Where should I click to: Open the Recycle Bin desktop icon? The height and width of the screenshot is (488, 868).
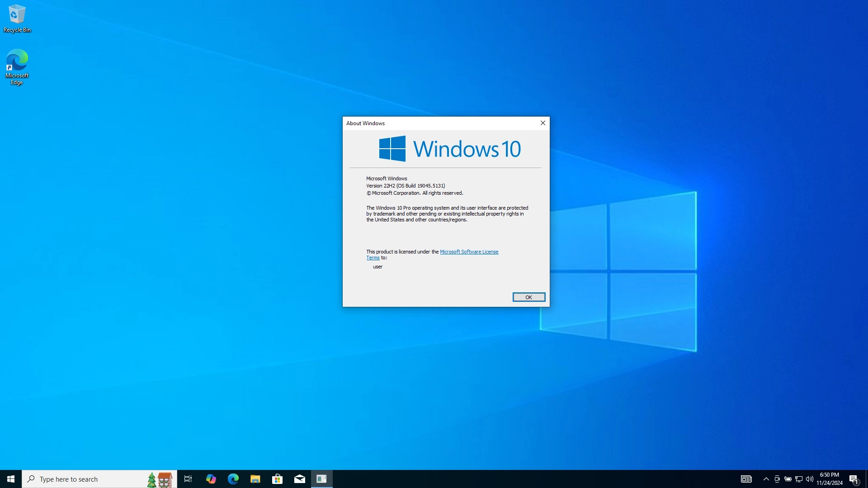tap(17, 19)
